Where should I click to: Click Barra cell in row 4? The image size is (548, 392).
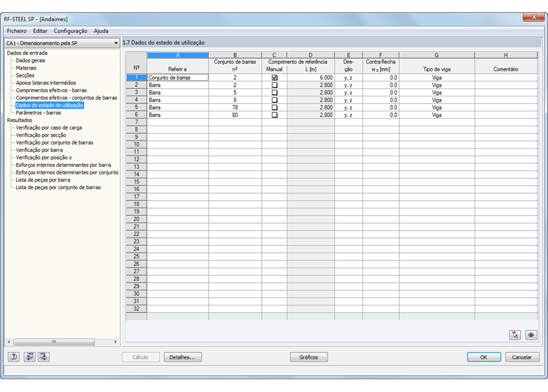click(178, 100)
